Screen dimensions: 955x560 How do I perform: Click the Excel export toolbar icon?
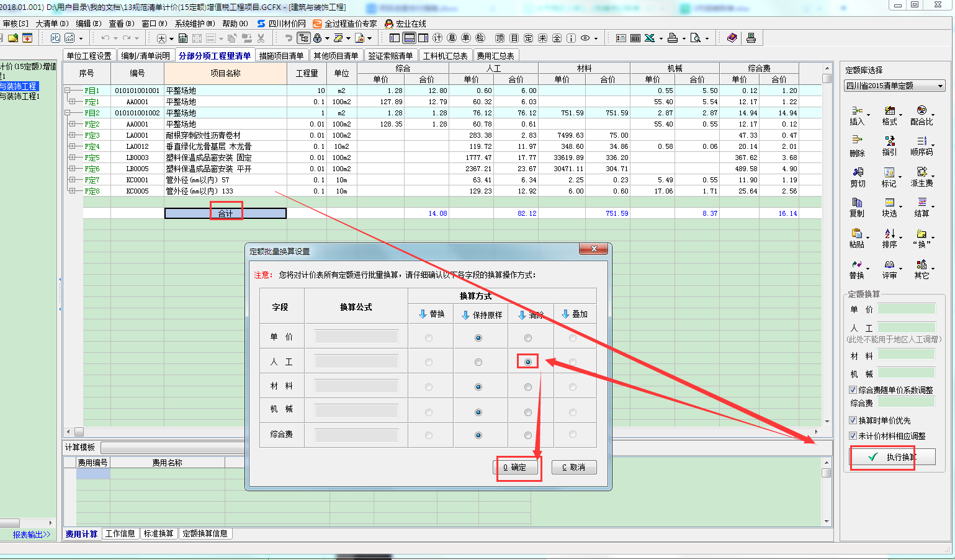[x=650, y=38]
